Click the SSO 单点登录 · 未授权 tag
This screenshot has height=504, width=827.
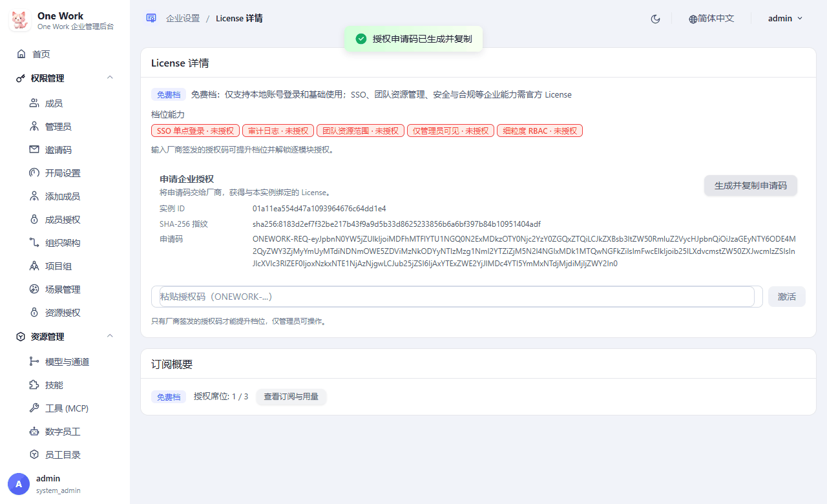tap(196, 131)
